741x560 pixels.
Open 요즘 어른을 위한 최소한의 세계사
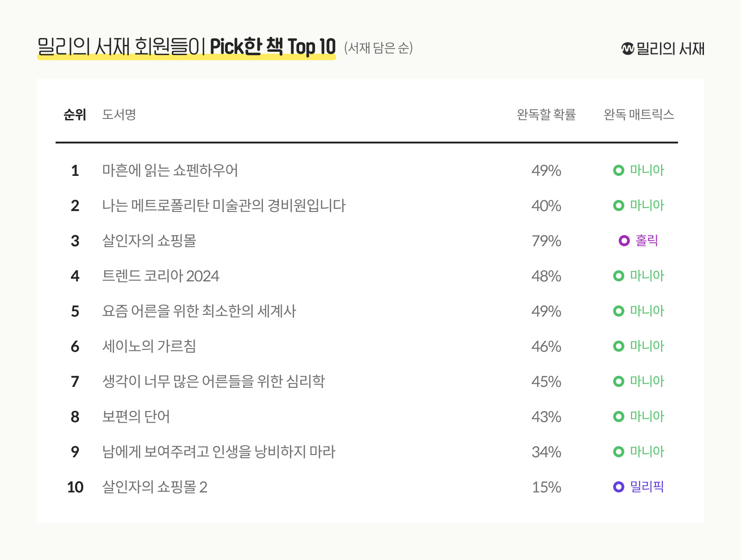click(199, 311)
